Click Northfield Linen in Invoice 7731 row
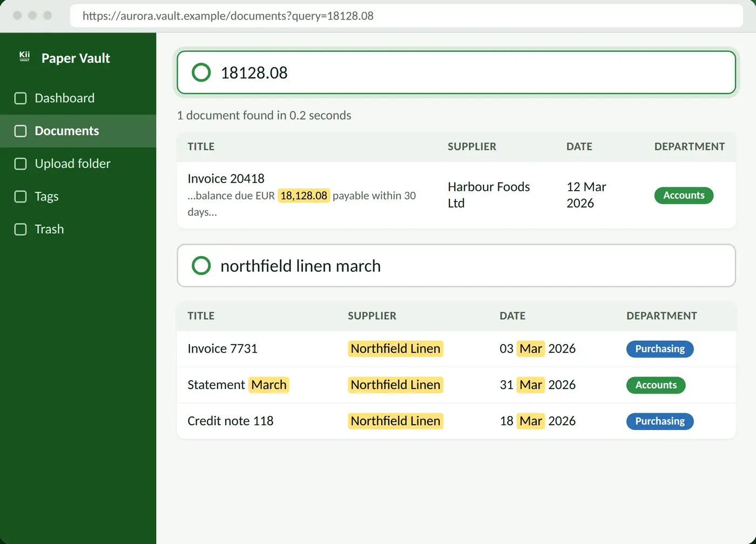The width and height of the screenshot is (756, 544). pyautogui.click(x=395, y=349)
